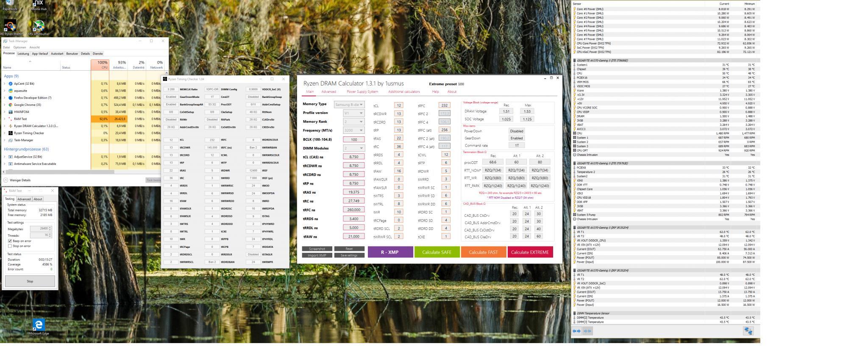The width and height of the screenshot is (868, 363).
Task: Open the Memory Rank dropdown
Action: (354, 122)
